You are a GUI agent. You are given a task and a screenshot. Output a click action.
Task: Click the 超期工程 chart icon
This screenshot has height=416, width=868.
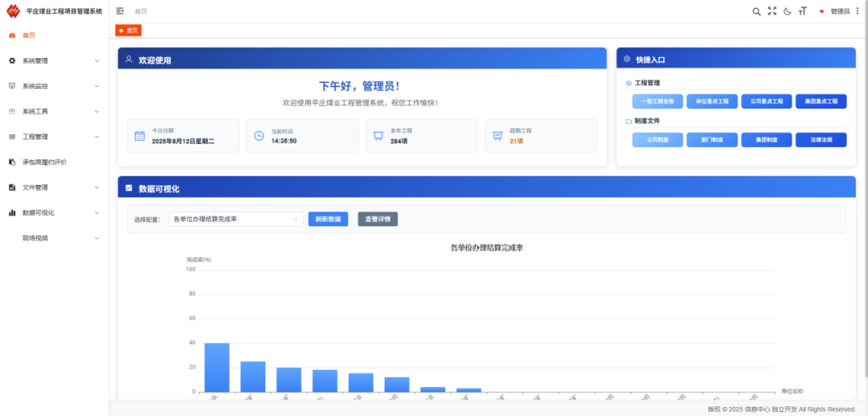[x=497, y=135]
